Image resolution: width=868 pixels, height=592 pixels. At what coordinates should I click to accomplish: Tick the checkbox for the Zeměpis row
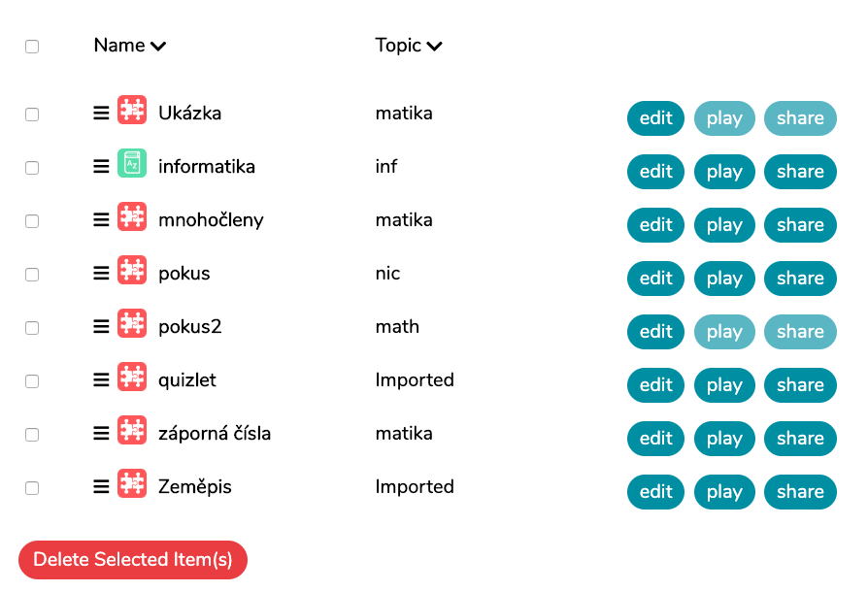(x=32, y=488)
